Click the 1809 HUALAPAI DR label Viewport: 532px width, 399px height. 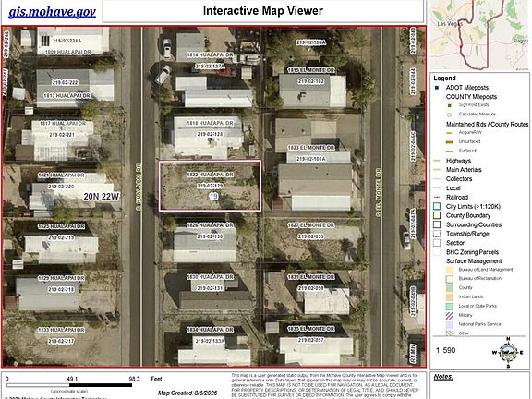[67, 53]
